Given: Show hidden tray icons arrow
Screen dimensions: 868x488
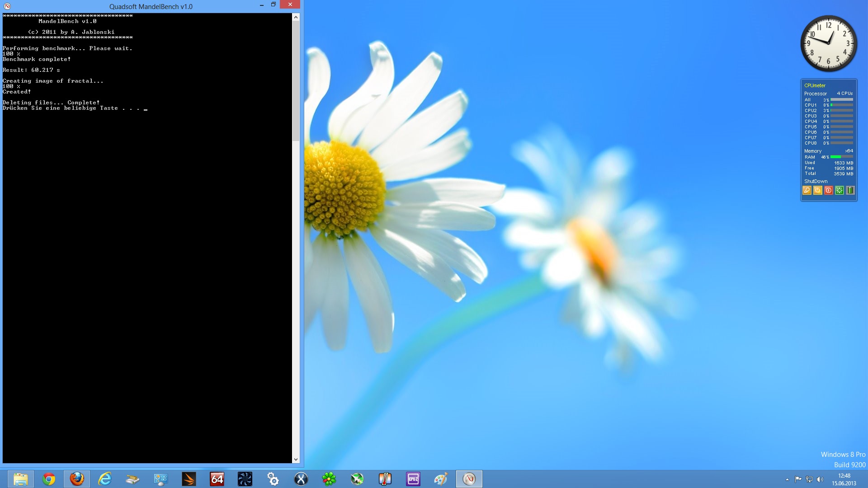Looking at the screenshot, I should (x=787, y=479).
